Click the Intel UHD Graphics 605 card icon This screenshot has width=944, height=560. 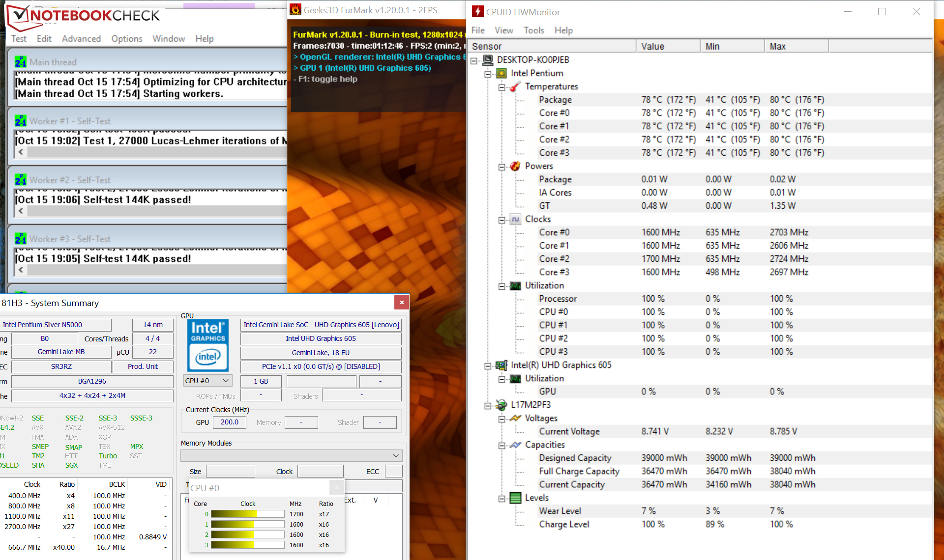[x=501, y=365]
